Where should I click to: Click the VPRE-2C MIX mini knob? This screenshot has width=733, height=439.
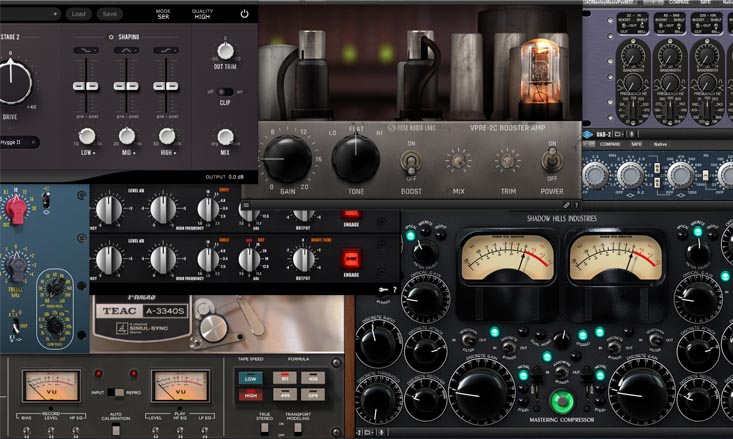coord(458,161)
